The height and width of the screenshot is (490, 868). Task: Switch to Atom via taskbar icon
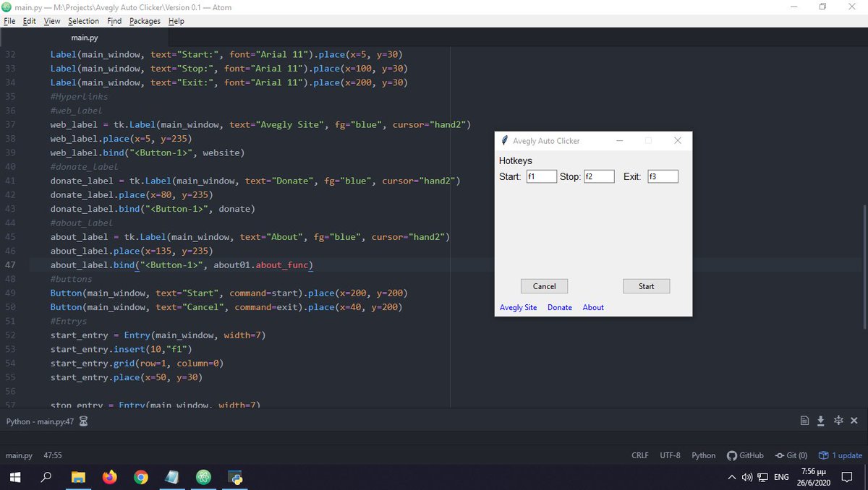coord(203,477)
